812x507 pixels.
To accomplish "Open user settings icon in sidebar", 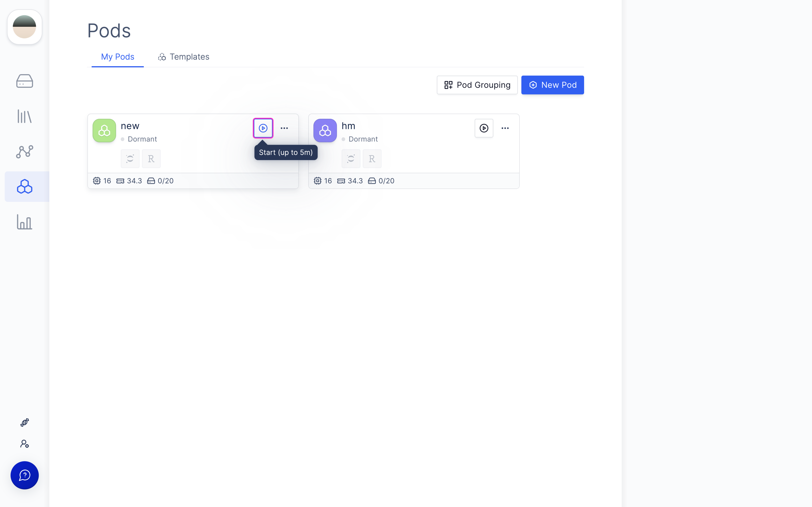I will coord(24,444).
